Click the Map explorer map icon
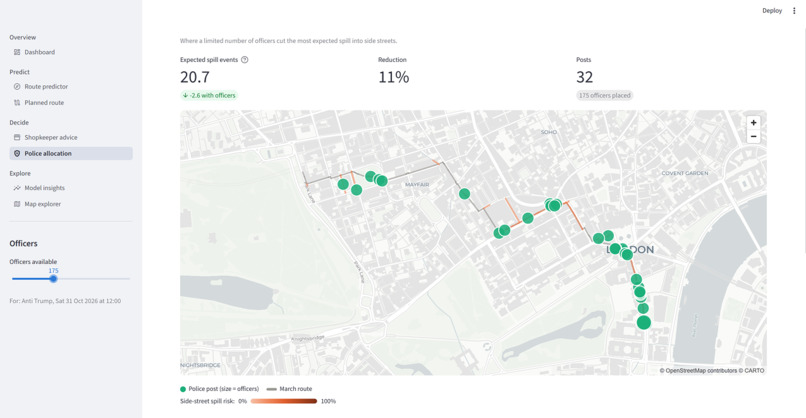Screen dimensions: 806x418 (x=17, y=204)
